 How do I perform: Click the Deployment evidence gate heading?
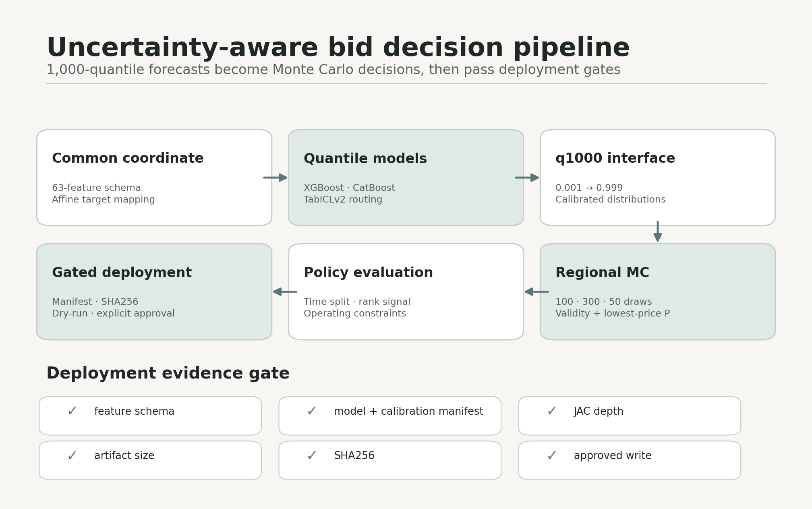coord(168,374)
